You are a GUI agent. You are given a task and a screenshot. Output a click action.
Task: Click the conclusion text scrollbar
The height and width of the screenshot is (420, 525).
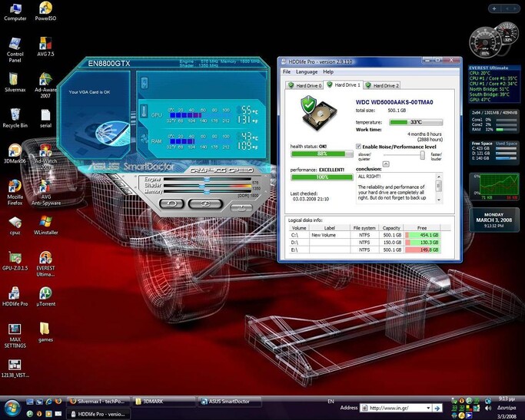point(439,187)
